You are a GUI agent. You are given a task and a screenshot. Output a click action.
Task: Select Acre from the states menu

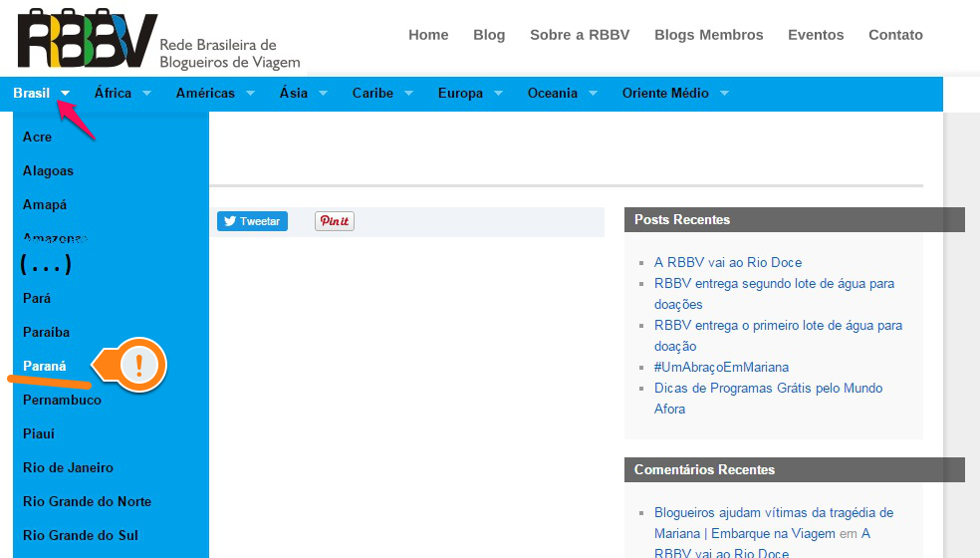[37, 137]
